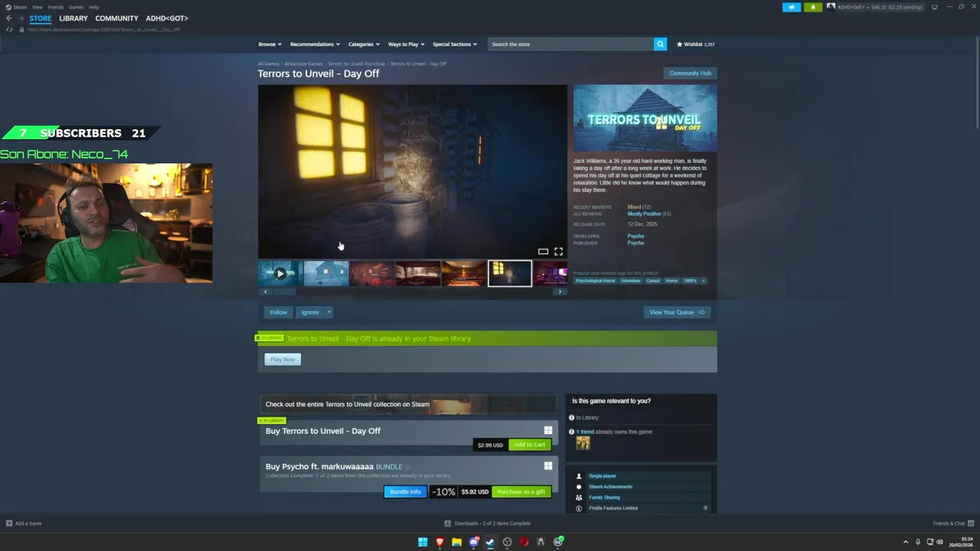Image resolution: width=980 pixels, height=551 pixels.
Task: Select the STORE tab
Action: tap(41, 18)
